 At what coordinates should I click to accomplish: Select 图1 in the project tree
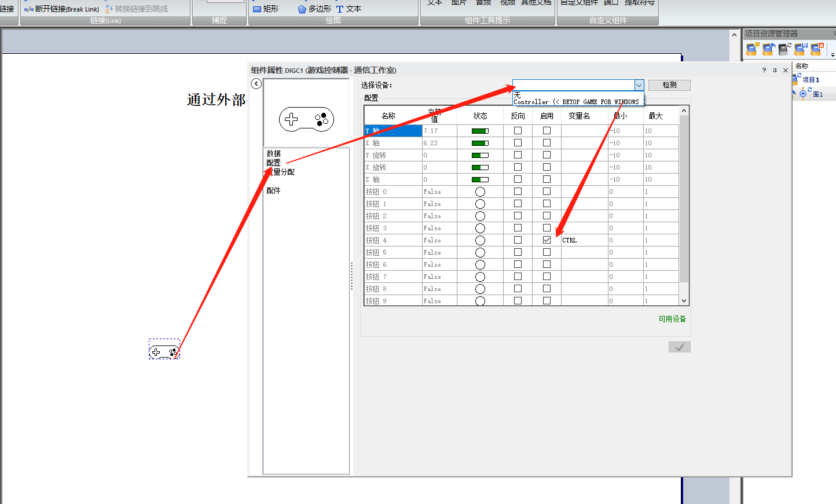click(x=817, y=94)
